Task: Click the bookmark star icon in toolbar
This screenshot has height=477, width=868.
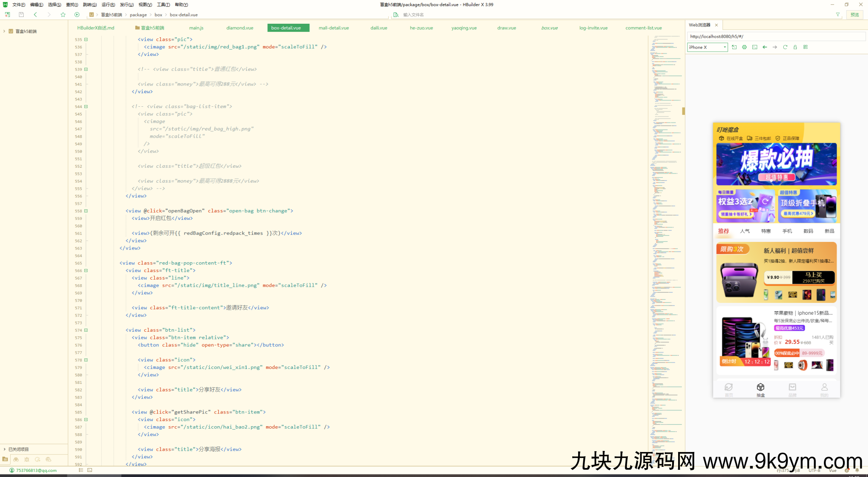Action: coord(63,14)
